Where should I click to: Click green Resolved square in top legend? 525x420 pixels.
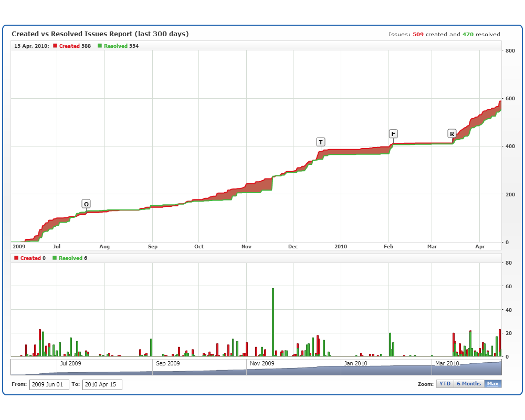click(100, 46)
